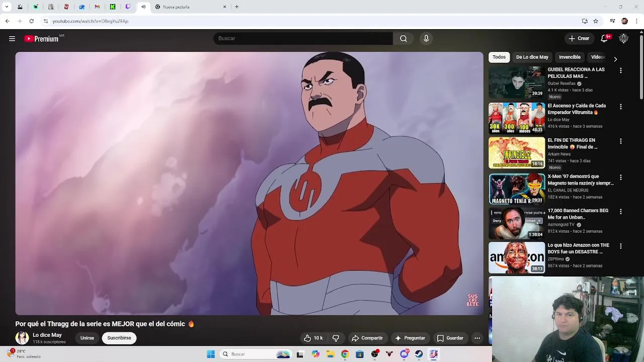The image size is (644, 362).
Task: Click Windows taskbar Buscar search box
Action: [256, 354]
